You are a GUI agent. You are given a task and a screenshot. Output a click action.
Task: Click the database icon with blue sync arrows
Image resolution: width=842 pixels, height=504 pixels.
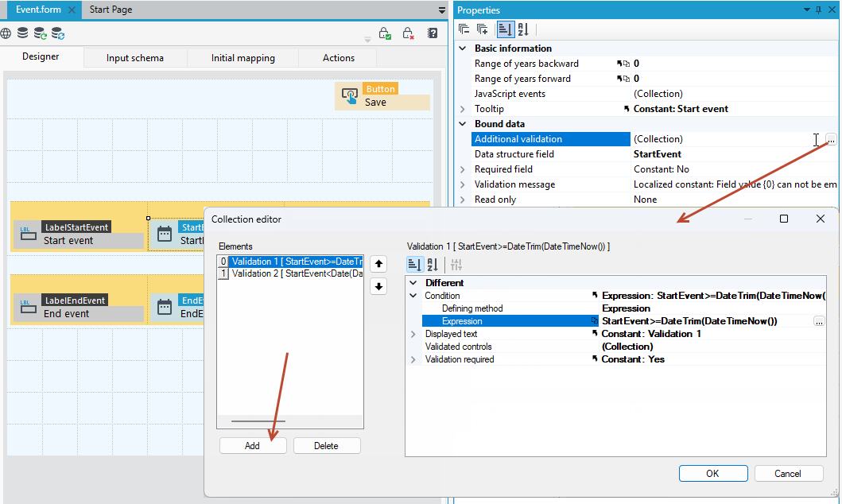click(57, 33)
